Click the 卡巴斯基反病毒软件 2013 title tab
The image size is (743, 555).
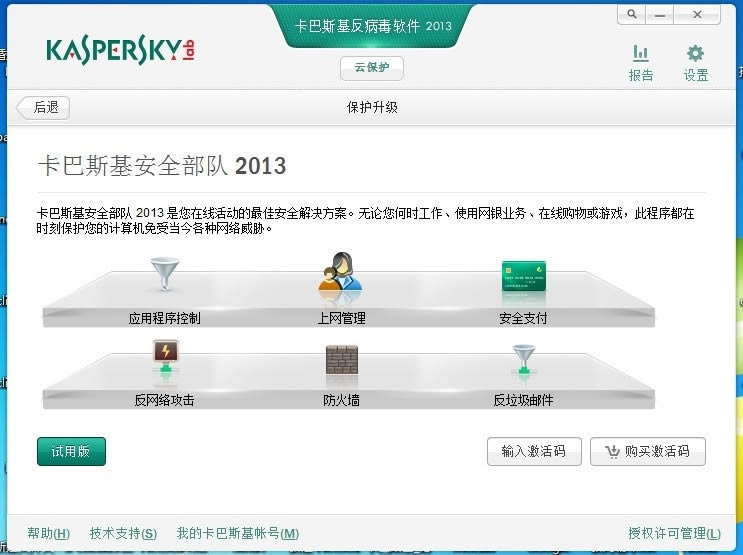click(x=373, y=26)
